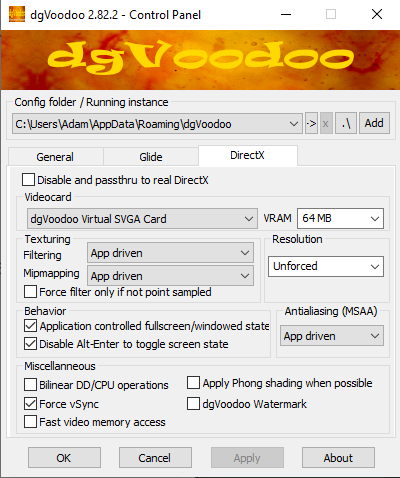Click the Add config folder button
This screenshot has height=478, width=400.
tap(374, 123)
